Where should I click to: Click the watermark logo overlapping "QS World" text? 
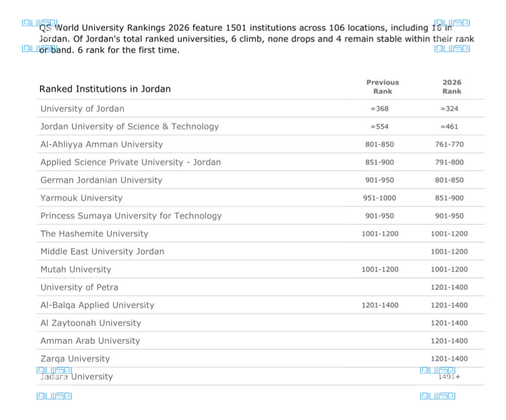click(x=40, y=23)
